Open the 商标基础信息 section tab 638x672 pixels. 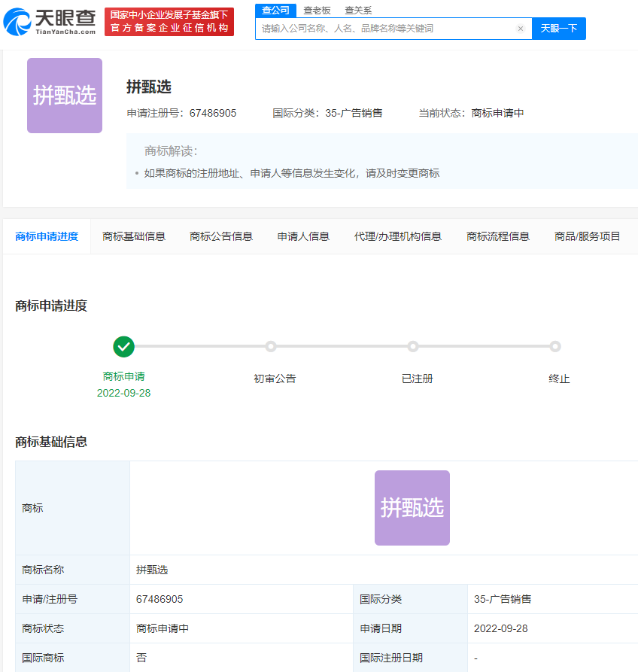point(133,235)
